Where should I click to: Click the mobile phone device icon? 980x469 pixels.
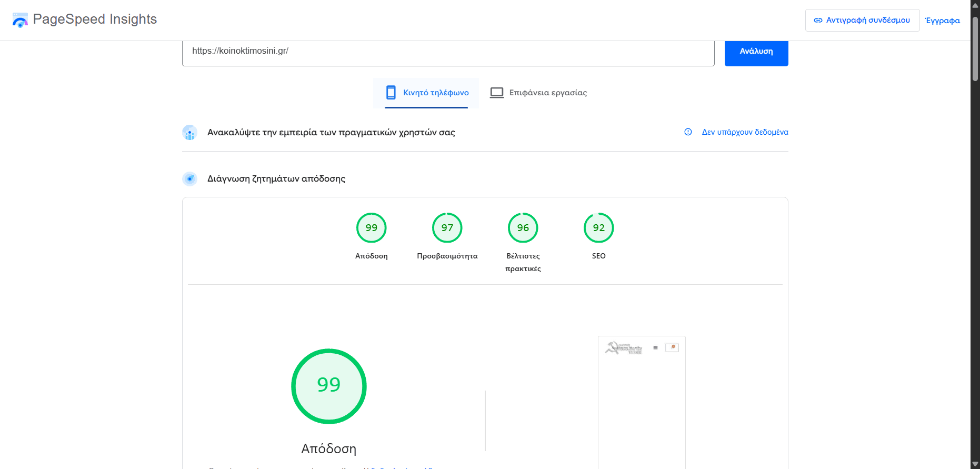pyautogui.click(x=391, y=93)
